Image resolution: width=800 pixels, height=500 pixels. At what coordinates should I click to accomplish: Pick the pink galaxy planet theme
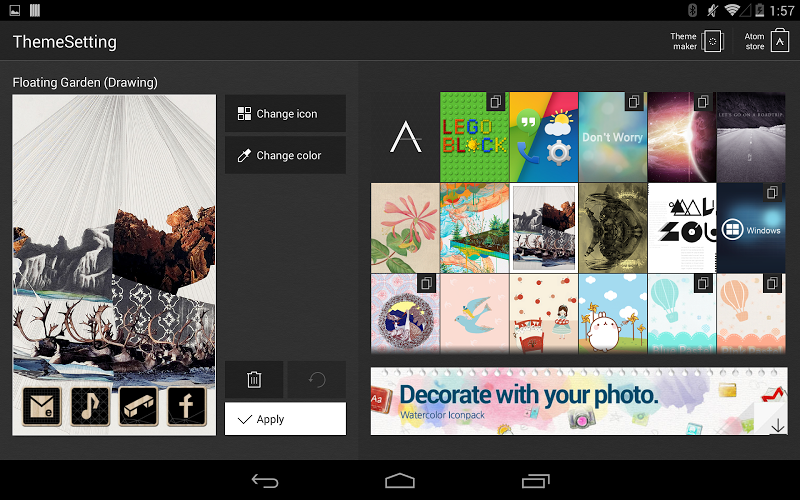(x=682, y=137)
